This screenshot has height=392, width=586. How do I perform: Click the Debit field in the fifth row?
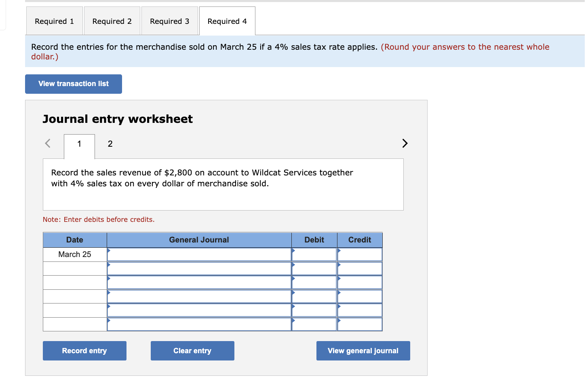coord(314,310)
